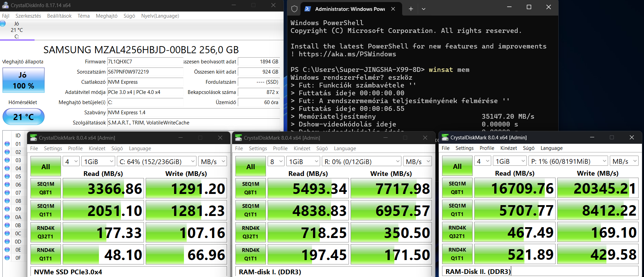Click the 3366.86 read result in C: window
This screenshot has height=277, width=644.
[103, 188]
